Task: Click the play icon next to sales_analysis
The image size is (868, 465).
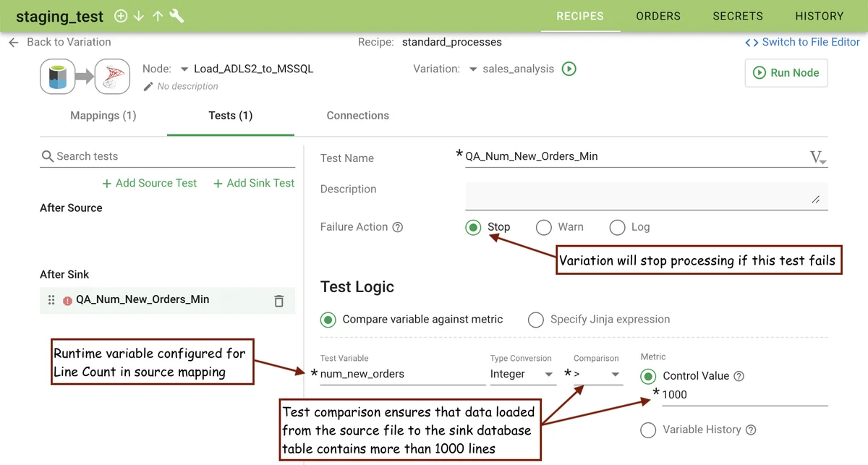Action: tap(569, 69)
